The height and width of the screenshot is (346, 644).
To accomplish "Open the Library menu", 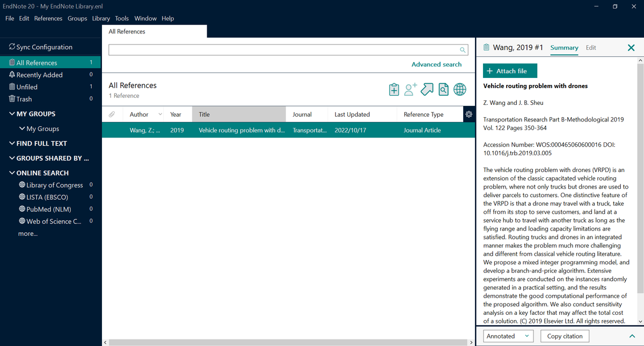I will click(x=101, y=18).
